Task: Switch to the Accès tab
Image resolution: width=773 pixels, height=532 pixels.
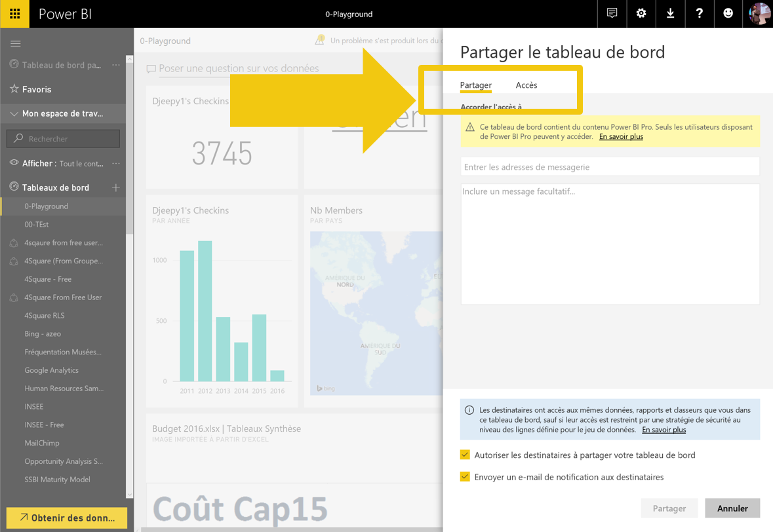Action: (526, 85)
